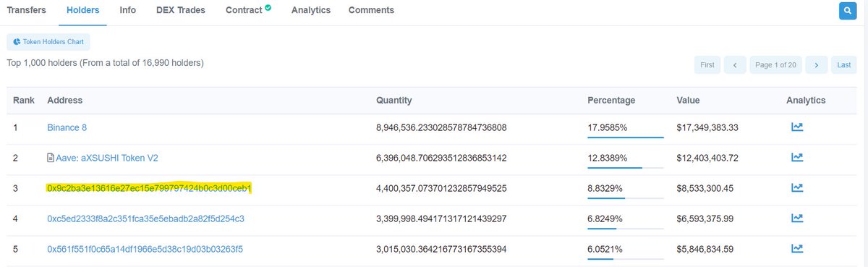This screenshot has height=267, width=868.
Task: Click Top 1,000 holders summary text
Action: point(105,64)
